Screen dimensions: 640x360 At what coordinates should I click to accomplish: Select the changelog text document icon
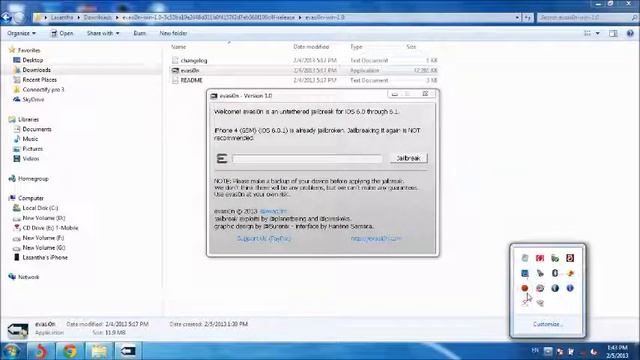click(175, 60)
